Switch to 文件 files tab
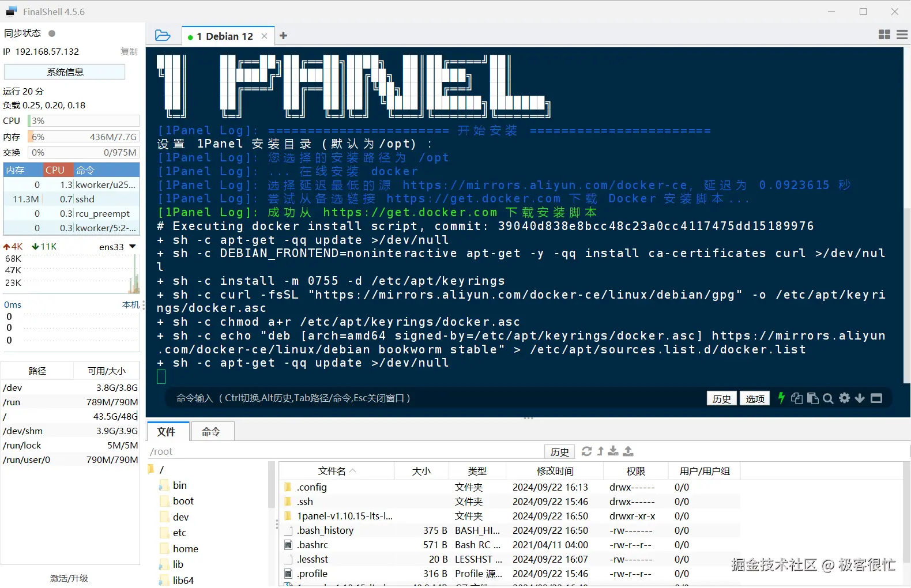This screenshot has height=588, width=911. point(167,432)
